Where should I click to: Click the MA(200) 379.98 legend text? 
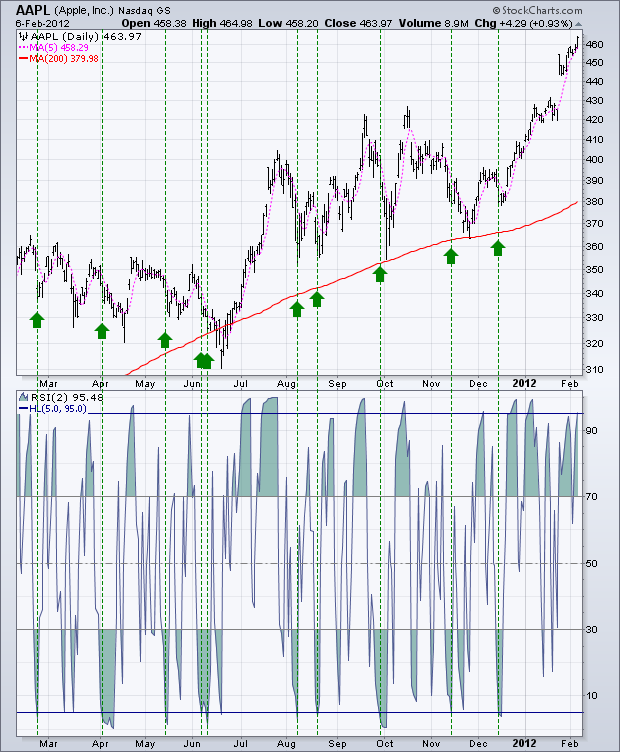64,59
